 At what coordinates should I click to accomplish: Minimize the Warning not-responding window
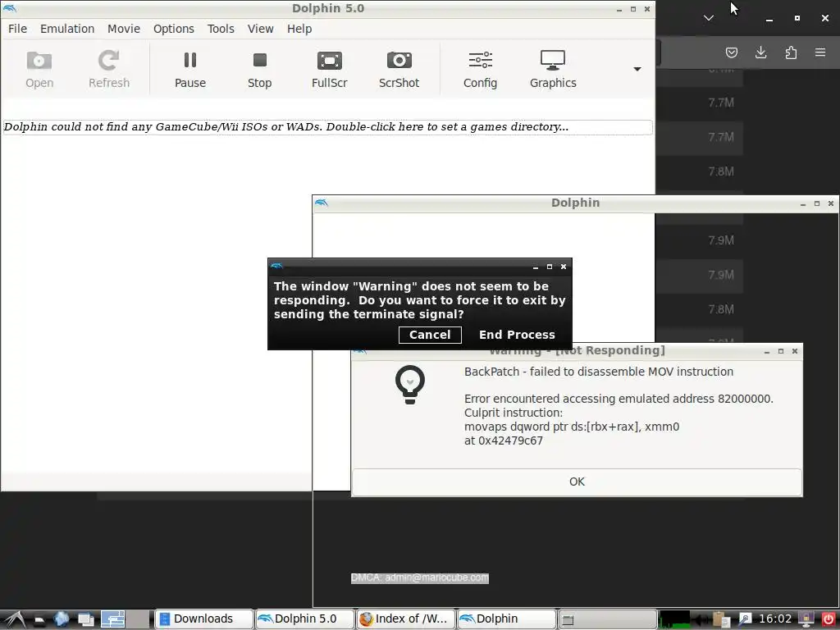tap(767, 351)
